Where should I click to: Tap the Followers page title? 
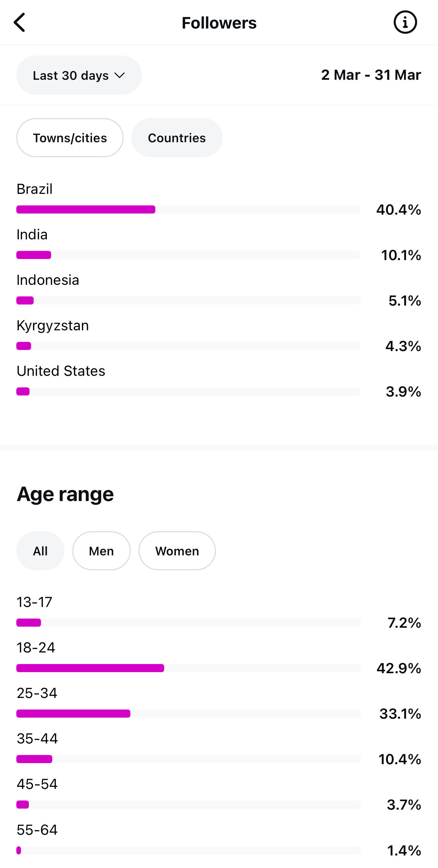pos(219,23)
